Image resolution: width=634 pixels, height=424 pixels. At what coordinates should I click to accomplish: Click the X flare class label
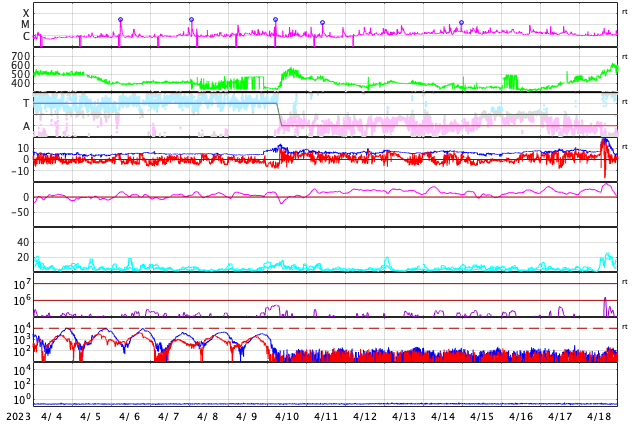pos(26,13)
